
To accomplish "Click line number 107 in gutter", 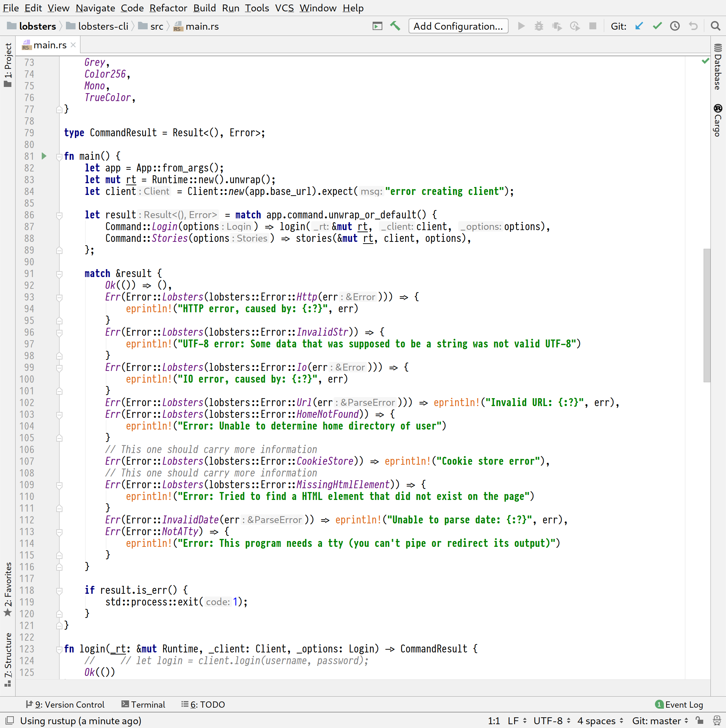I will tap(27, 461).
